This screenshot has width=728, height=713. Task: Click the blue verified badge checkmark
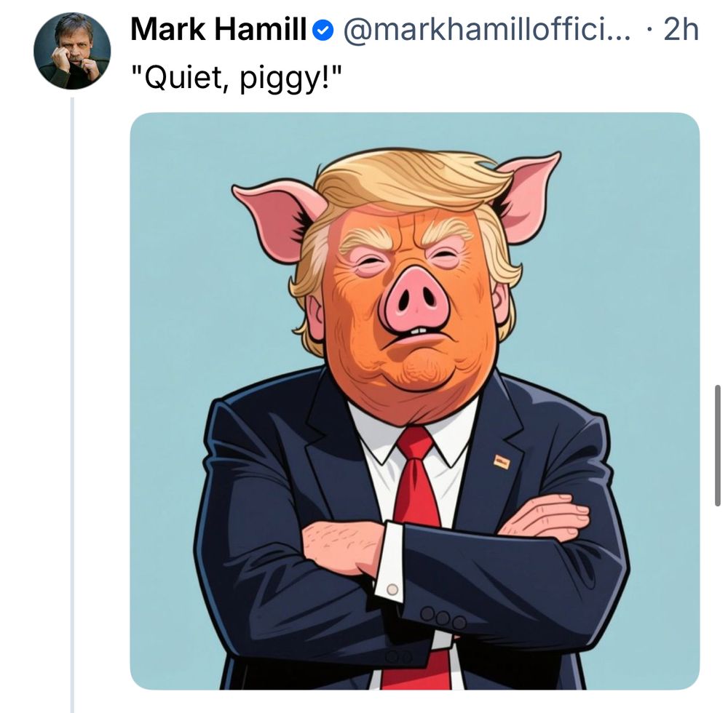(x=323, y=30)
